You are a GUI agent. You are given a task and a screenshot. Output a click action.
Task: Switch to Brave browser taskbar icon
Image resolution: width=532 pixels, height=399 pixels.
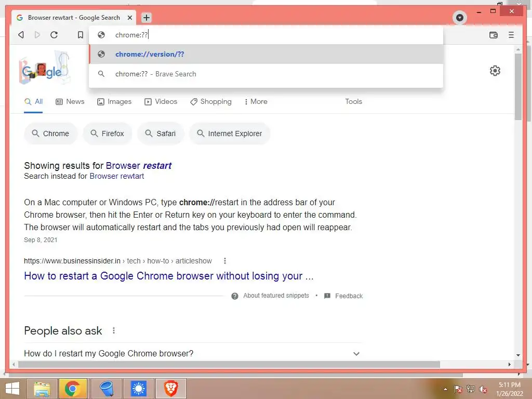(170, 389)
